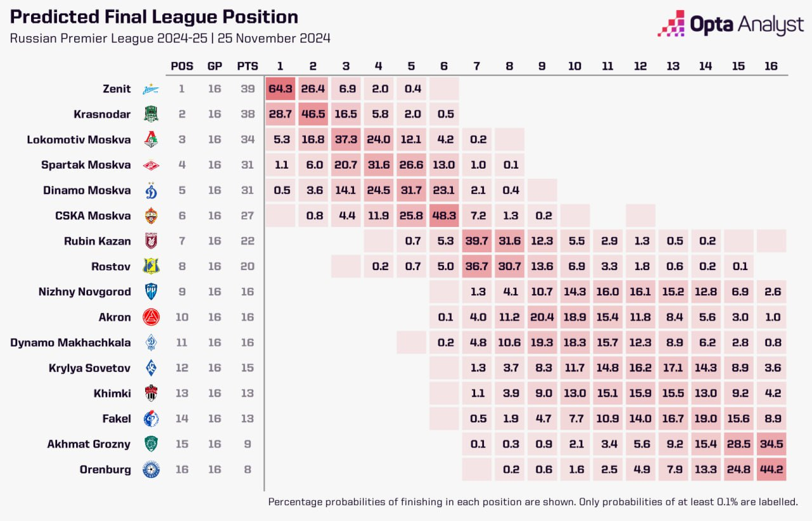
Task: Select the Rubin Kazan badge
Action: pyautogui.click(x=151, y=241)
